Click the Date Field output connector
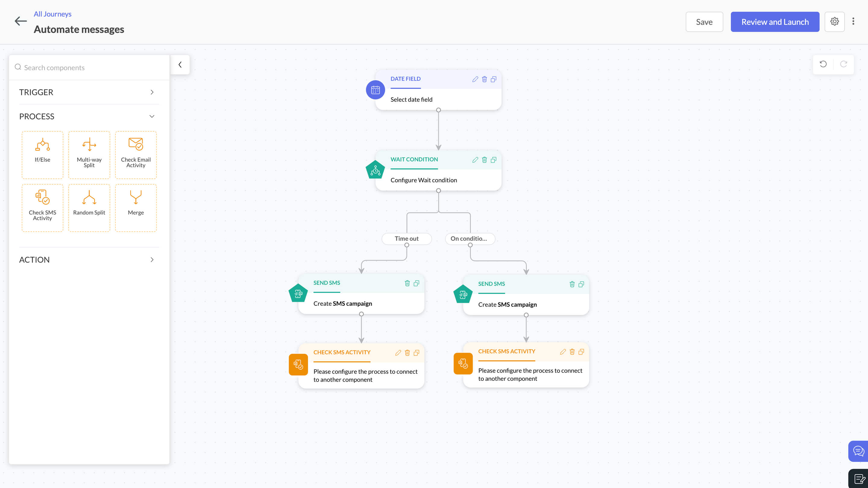Image resolution: width=868 pixels, height=488 pixels. 439,110
